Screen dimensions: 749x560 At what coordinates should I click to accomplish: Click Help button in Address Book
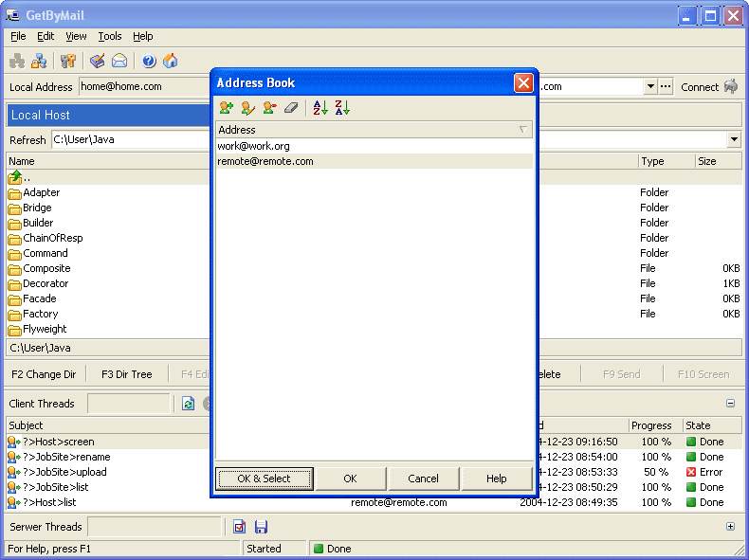pyautogui.click(x=496, y=479)
